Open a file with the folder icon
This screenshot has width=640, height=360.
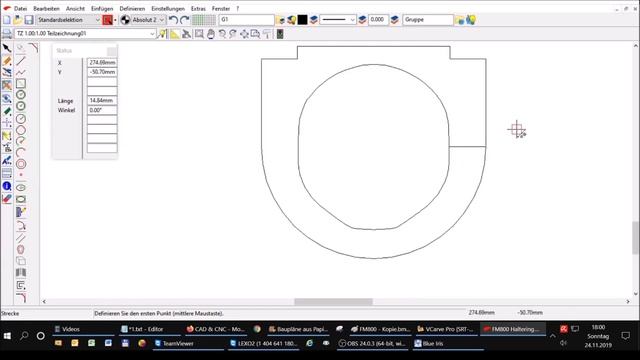(x=18, y=20)
